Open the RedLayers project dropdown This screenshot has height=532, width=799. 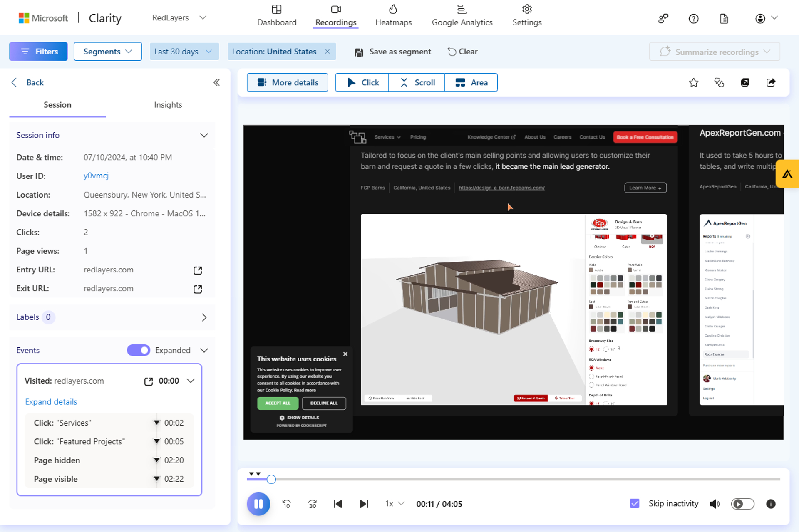pos(179,18)
